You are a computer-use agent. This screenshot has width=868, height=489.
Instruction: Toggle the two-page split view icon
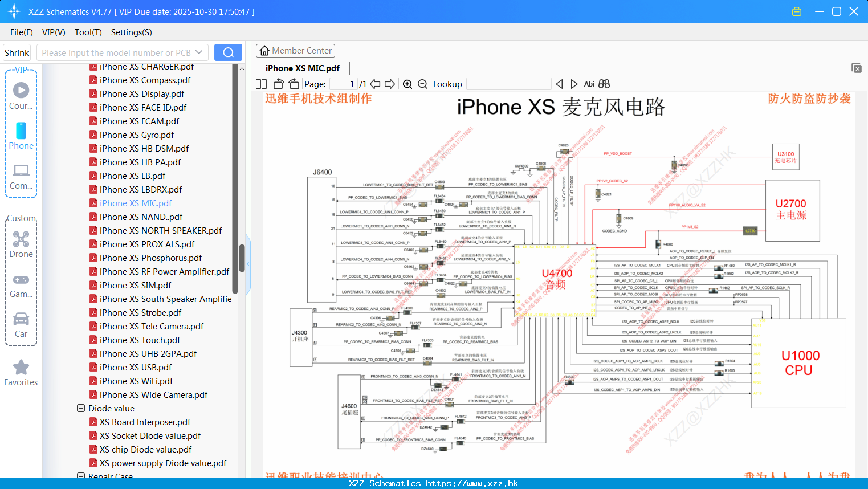coord(261,84)
